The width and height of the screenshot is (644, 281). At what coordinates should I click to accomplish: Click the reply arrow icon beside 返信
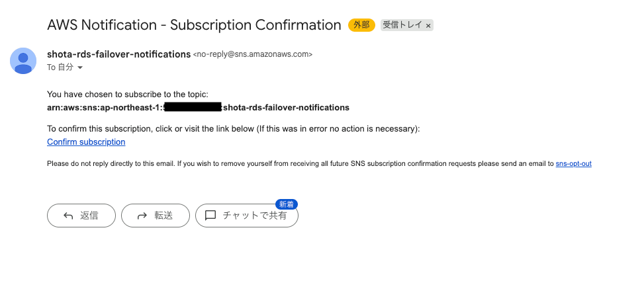[68, 216]
